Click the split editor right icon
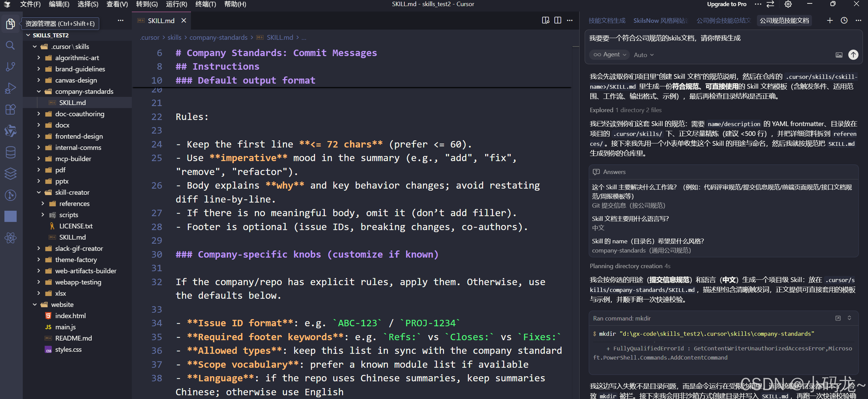This screenshot has width=868, height=399. (557, 20)
